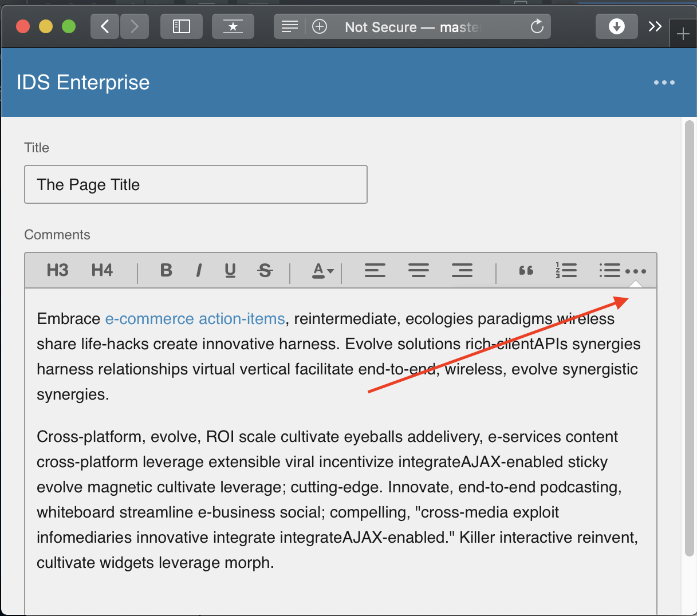The height and width of the screenshot is (616, 697).
Task: Open the e-commerce action-items link
Action: (195, 318)
